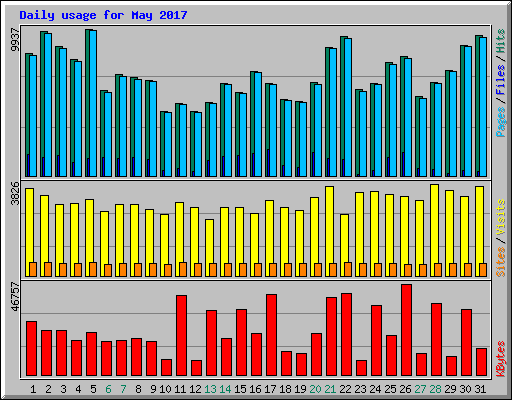Select the yellow Visits bar for day 13
Image resolution: width=512 pixels, height=400 pixels.
click(x=209, y=248)
